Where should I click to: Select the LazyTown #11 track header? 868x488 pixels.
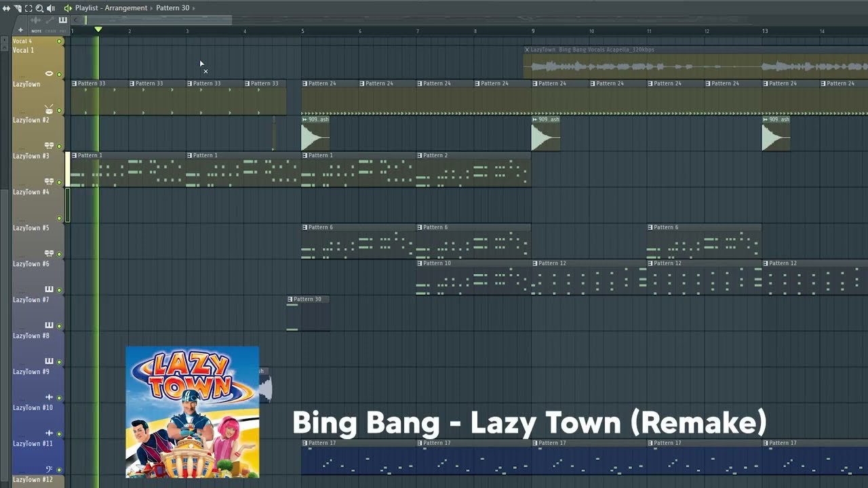click(39, 456)
